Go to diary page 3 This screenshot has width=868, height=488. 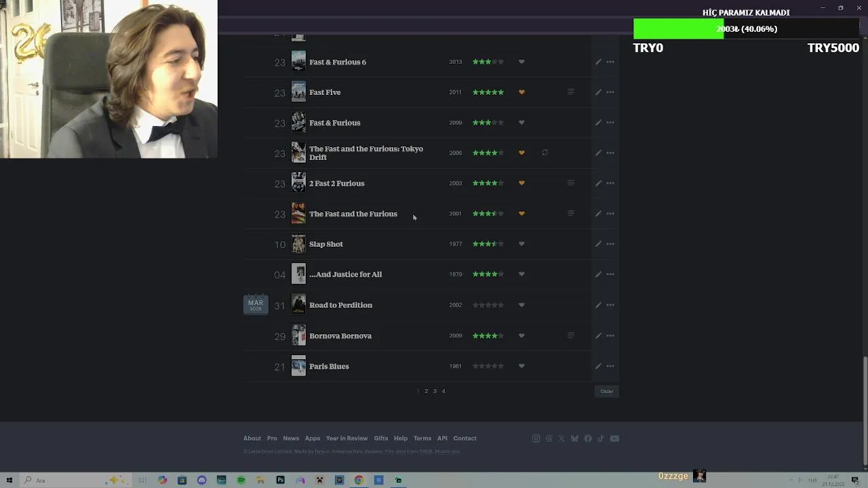point(435,391)
